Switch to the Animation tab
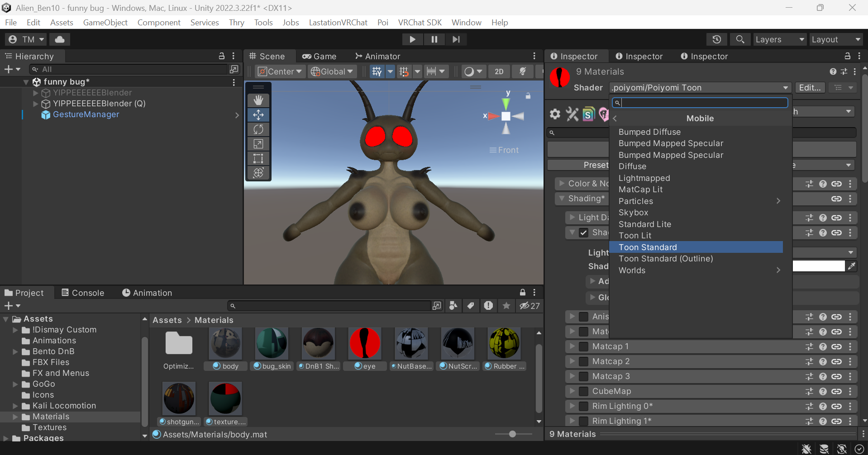The height and width of the screenshot is (455, 868). pyautogui.click(x=147, y=293)
